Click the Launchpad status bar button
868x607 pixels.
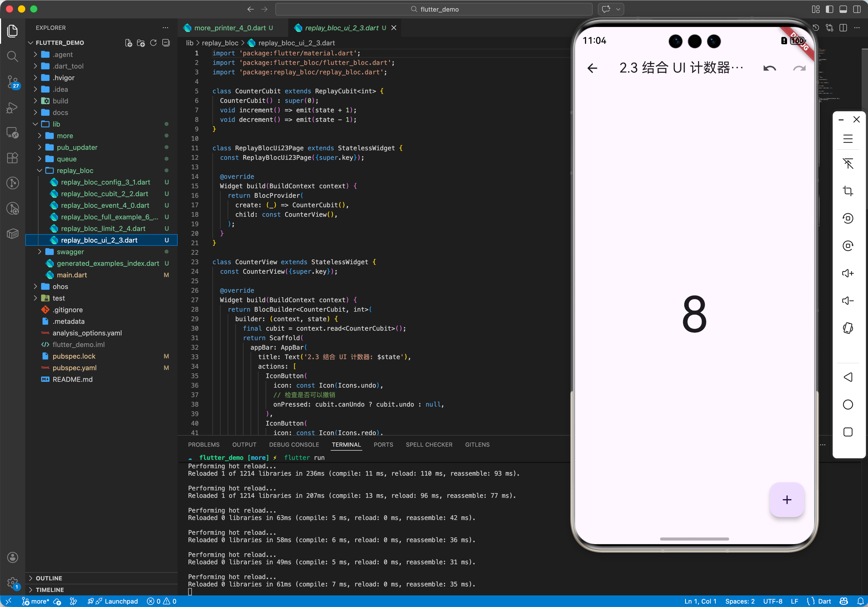(121, 601)
